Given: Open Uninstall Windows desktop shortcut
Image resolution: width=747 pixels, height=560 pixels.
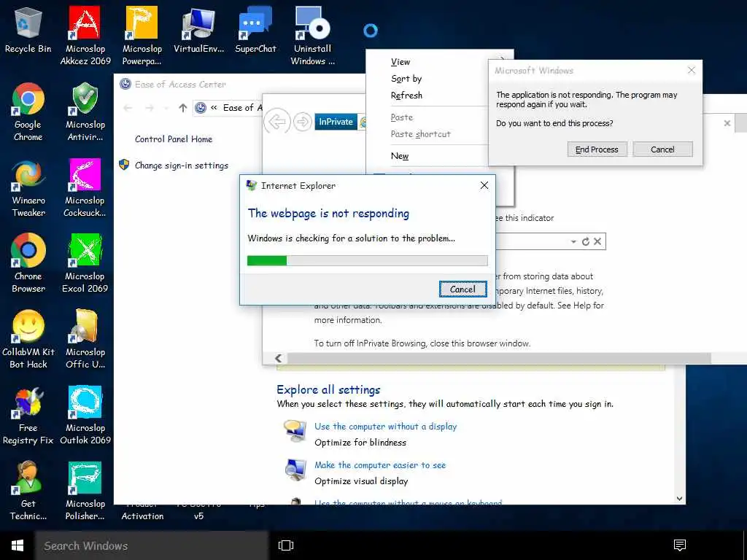Looking at the screenshot, I should tap(312, 36).
